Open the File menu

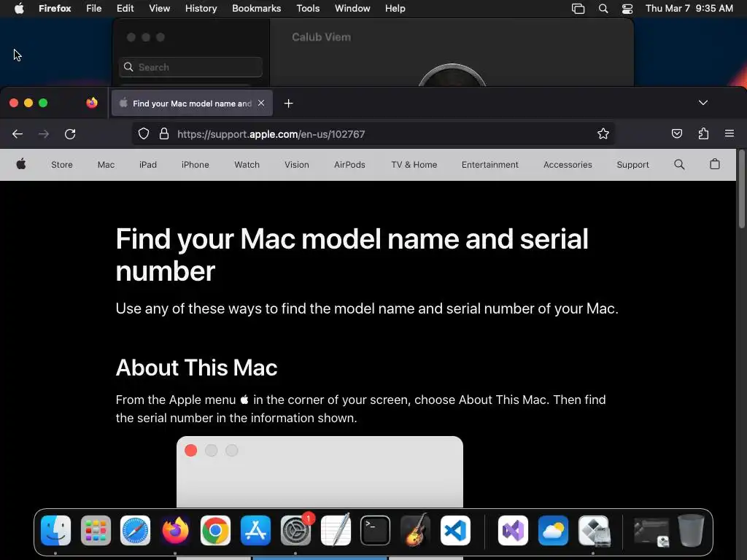(x=94, y=8)
